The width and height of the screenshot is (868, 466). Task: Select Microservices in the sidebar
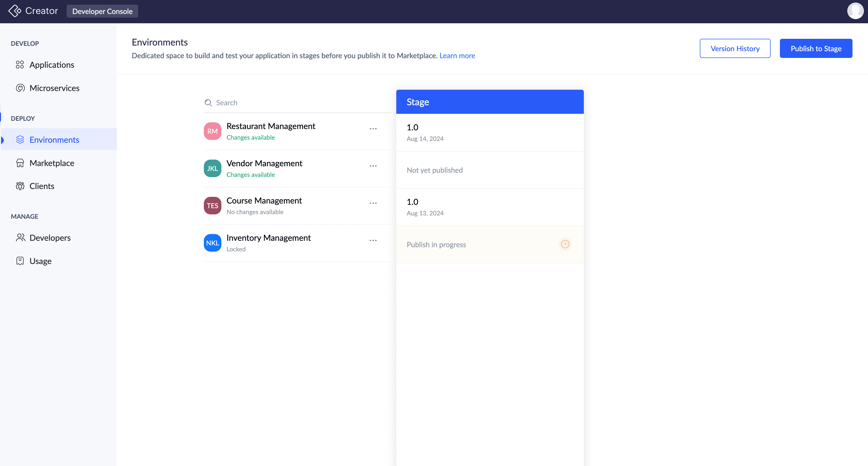tap(54, 88)
